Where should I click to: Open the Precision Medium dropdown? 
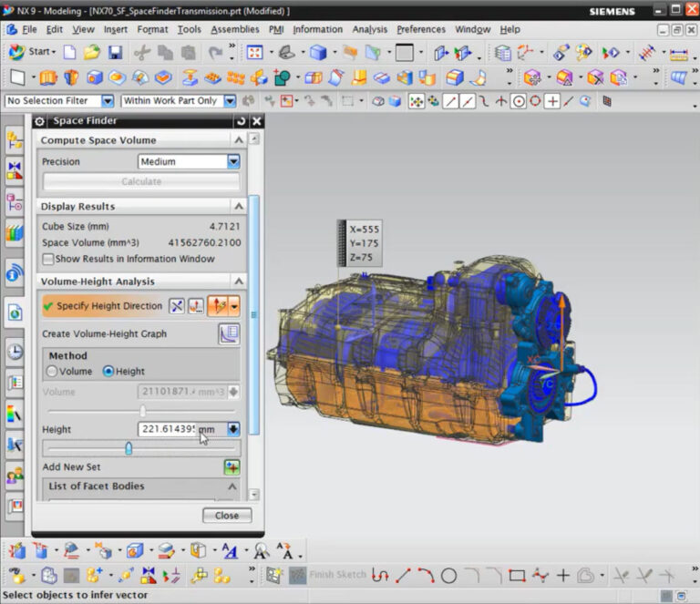pyautogui.click(x=233, y=161)
